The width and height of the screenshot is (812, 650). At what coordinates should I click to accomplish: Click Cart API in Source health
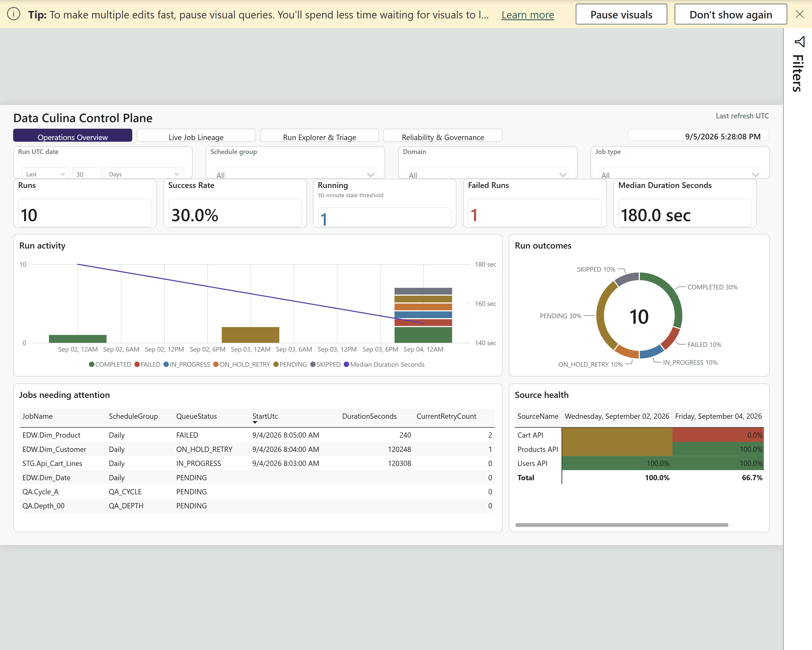point(530,435)
